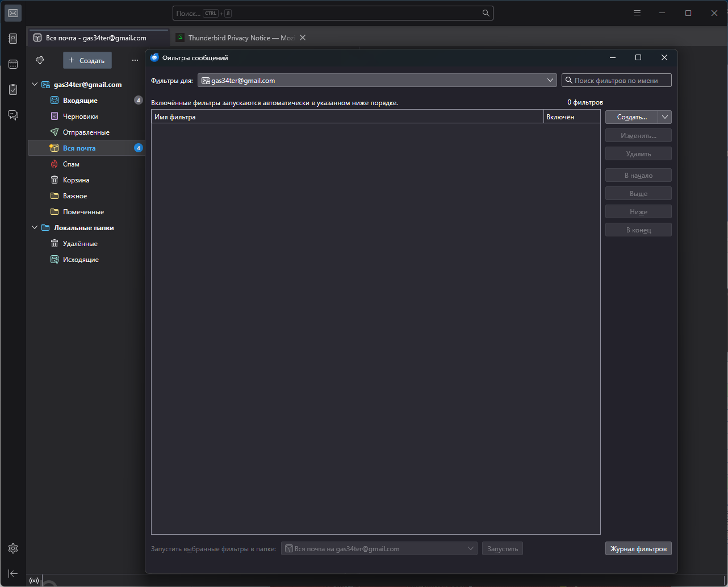Open the Tasks sidebar icon
The height and width of the screenshot is (587, 728).
click(x=13, y=89)
